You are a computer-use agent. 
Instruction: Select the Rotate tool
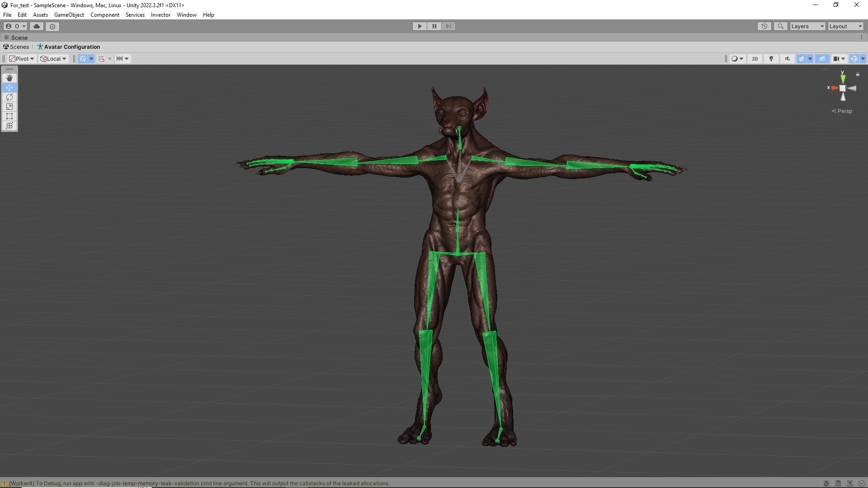9,97
